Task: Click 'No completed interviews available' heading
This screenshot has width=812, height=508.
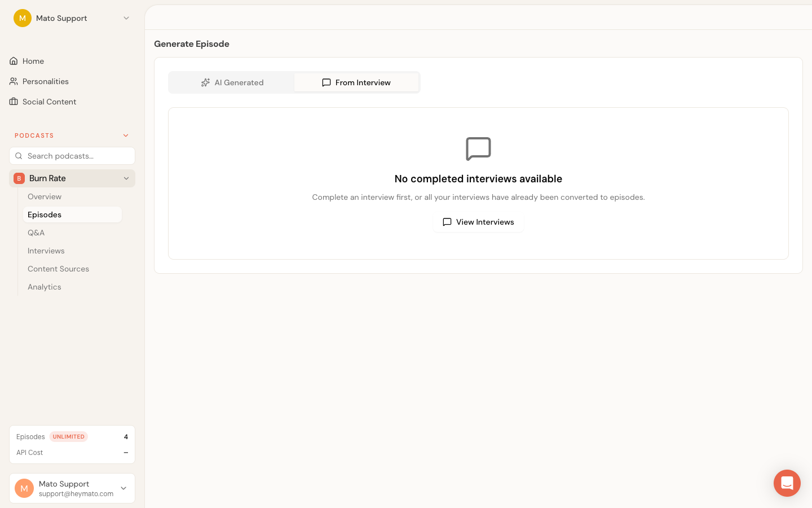Action: (x=478, y=179)
